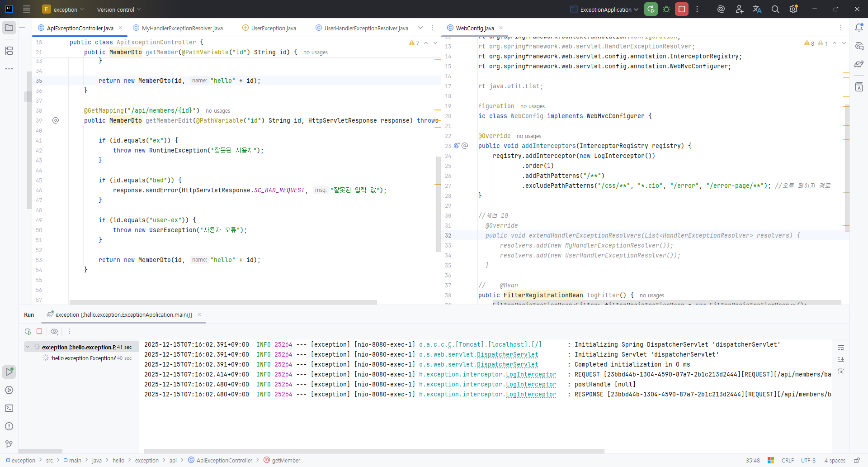Click the CRLF line separator in status bar
This screenshot has width=868, height=467.
[x=788, y=460]
